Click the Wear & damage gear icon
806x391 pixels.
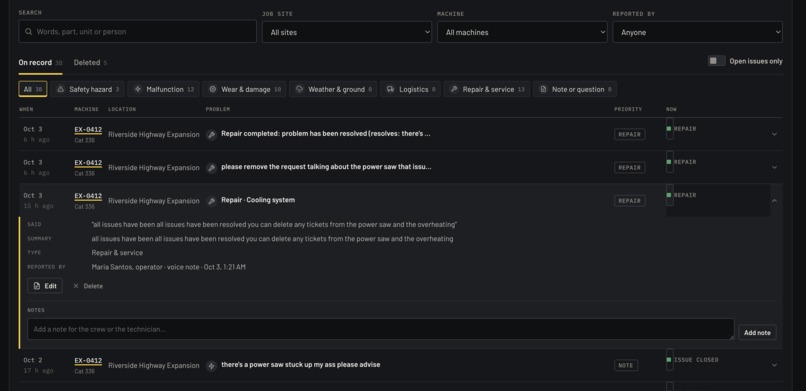point(212,89)
